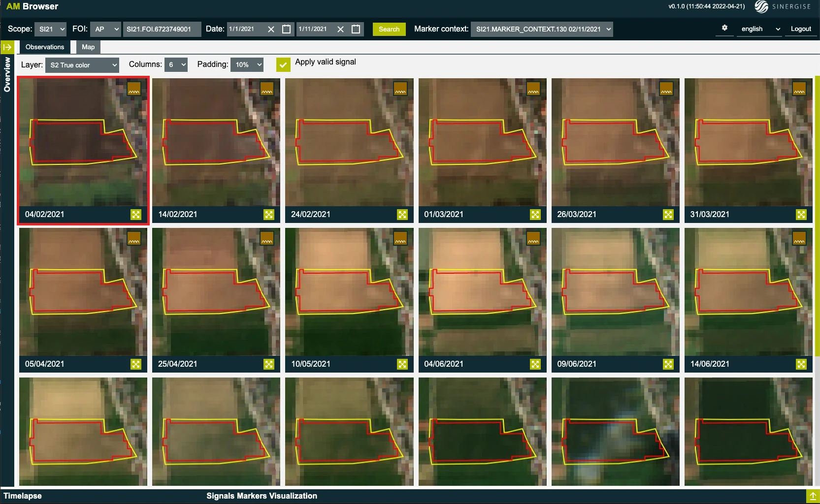The width and height of the screenshot is (820, 504).
Task: Change the Columns dropdown value
Action: click(176, 64)
